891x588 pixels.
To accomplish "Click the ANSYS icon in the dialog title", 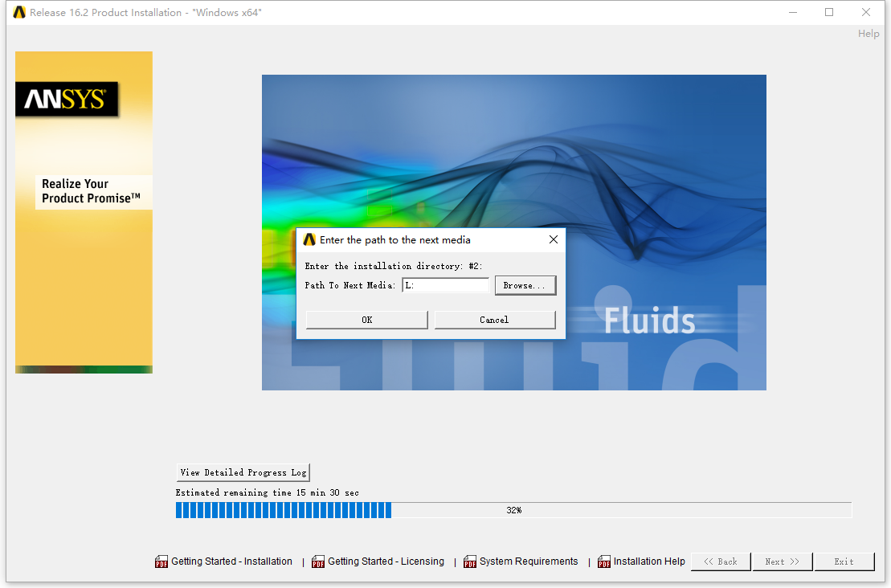I will [x=309, y=239].
